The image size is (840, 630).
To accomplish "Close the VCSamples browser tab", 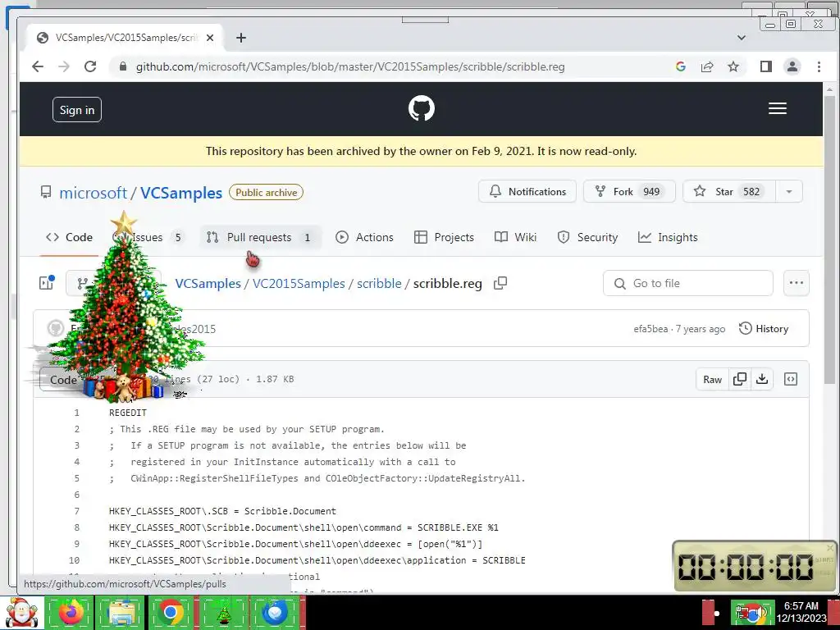I will [210, 38].
